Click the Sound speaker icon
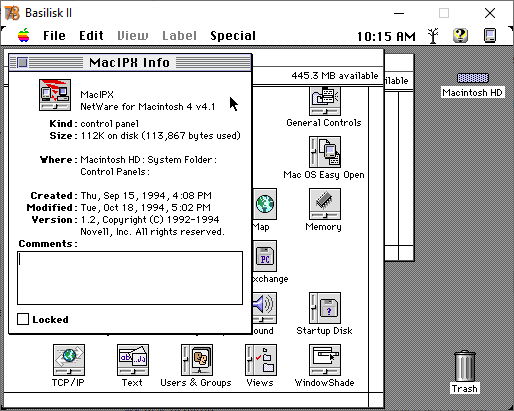The width and height of the screenshot is (514, 411). point(265,308)
